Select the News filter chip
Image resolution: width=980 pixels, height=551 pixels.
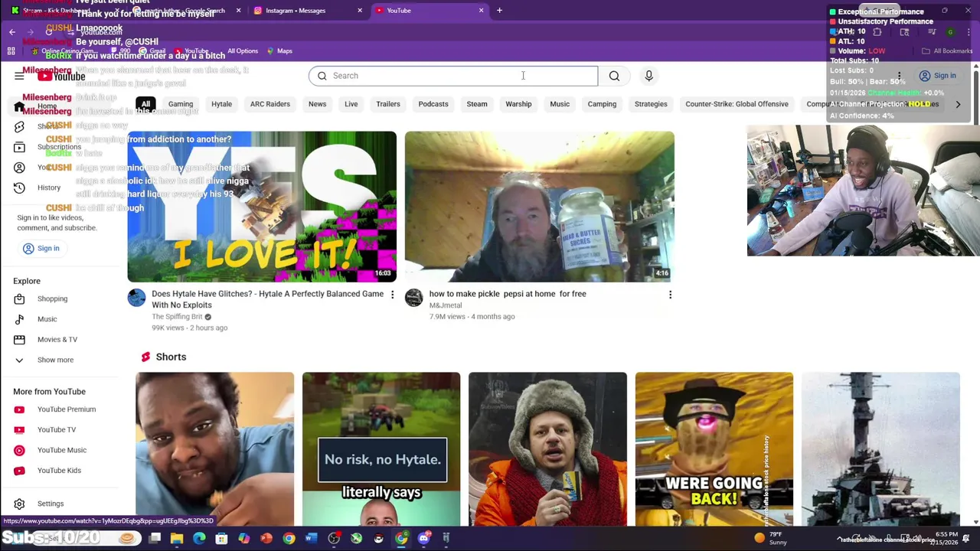[317, 104]
